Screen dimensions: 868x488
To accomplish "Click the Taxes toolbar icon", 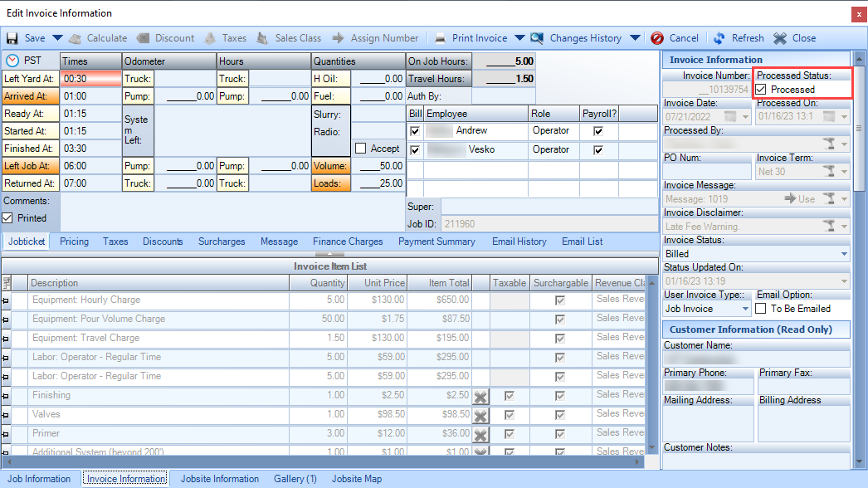I will [210, 38].
